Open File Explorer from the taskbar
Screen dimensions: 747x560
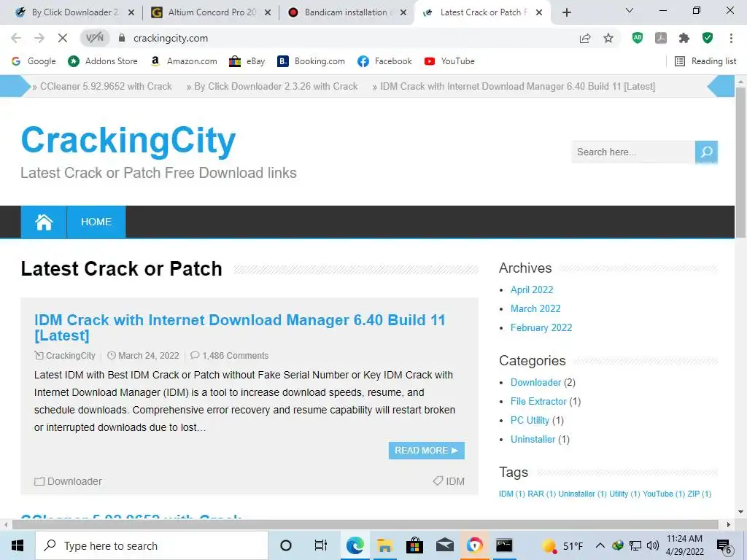click(x=384, y=545)
